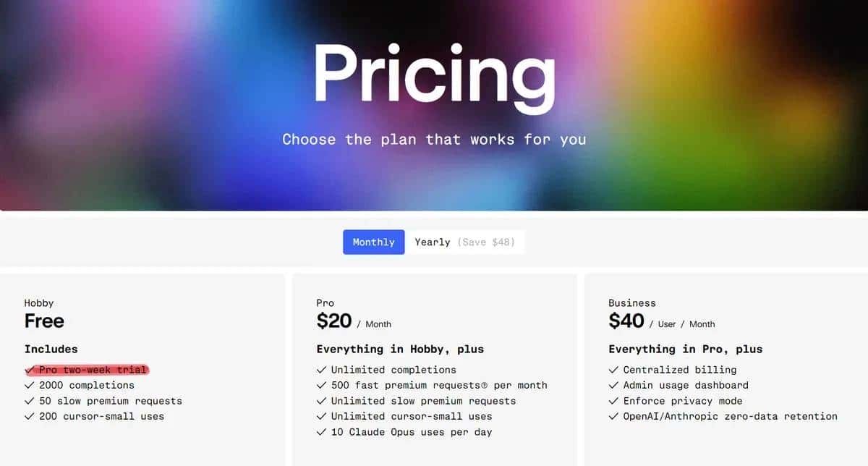Click "Everything in Pro, plus" heading
The image size is (868, 466).
(x=685, y=349)
